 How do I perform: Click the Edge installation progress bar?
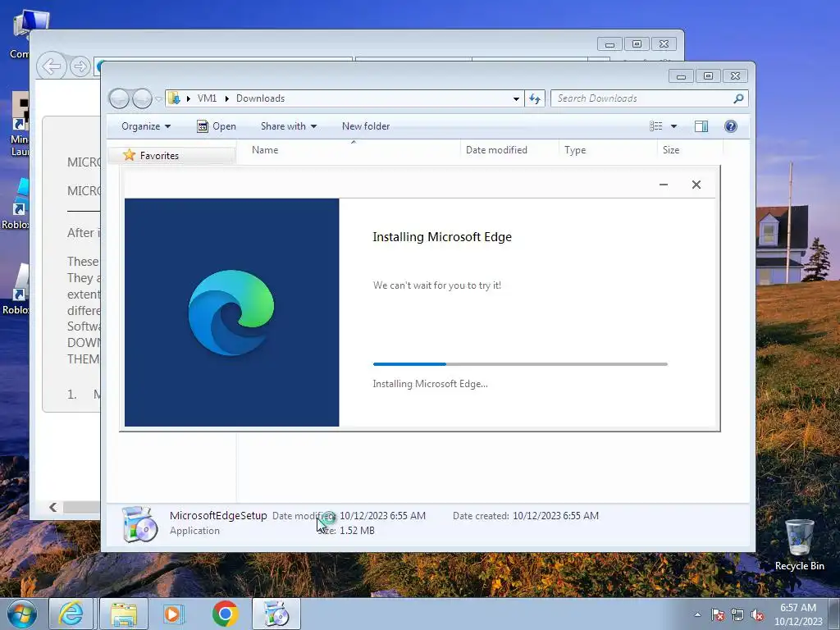[520, 364]
